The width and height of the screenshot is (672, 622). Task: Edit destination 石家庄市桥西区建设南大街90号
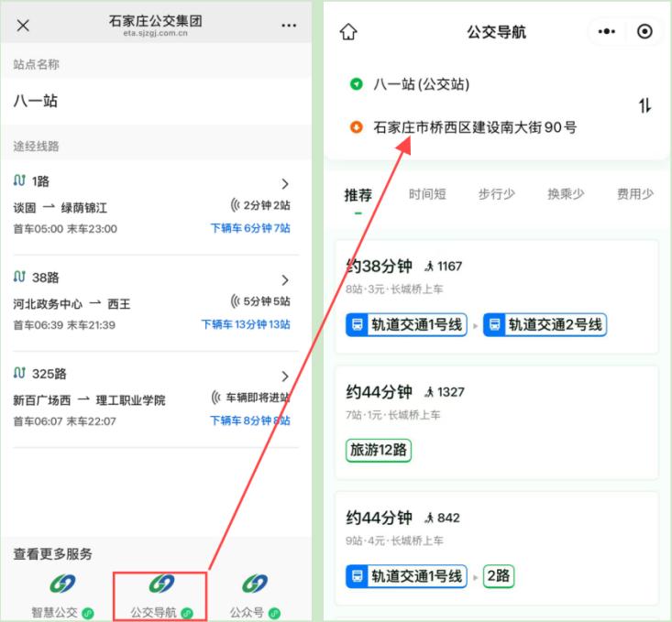[475, 127]
